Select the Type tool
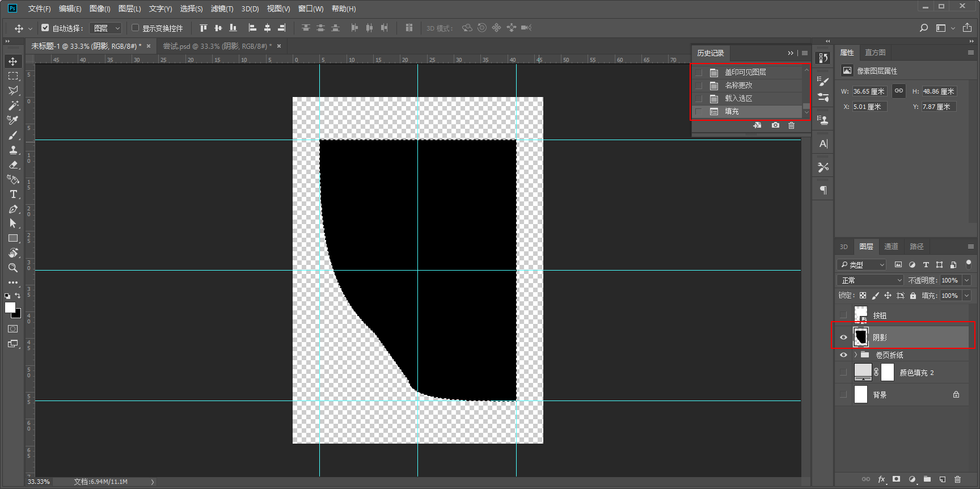 point(13,195)
